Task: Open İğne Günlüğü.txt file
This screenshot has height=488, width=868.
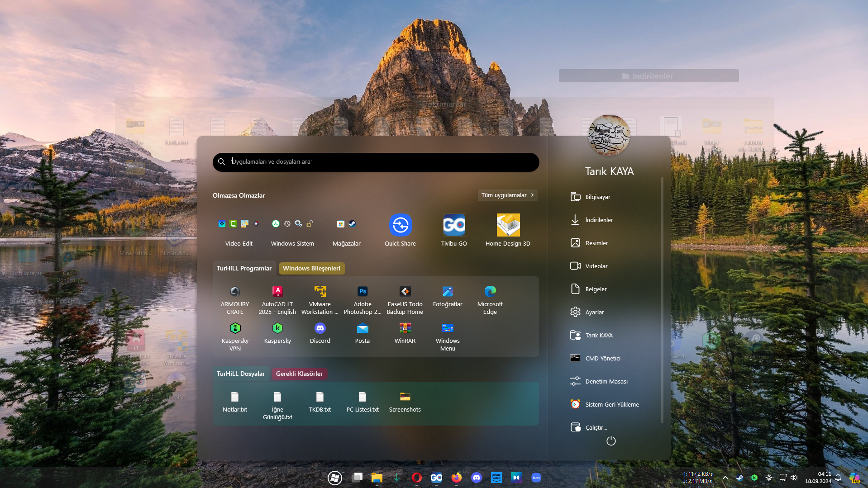Action: [x=277, y=405]
